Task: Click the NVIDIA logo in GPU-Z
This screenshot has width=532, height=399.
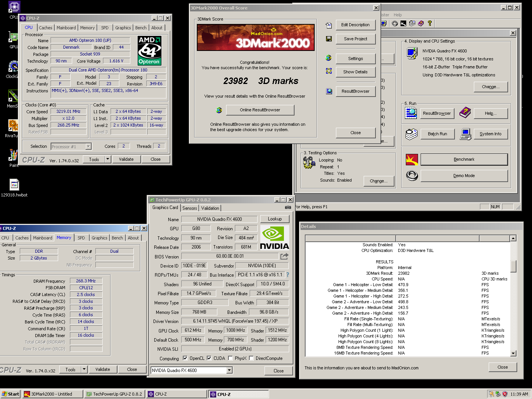Action: pyautogui.click(x=274, y=237)
